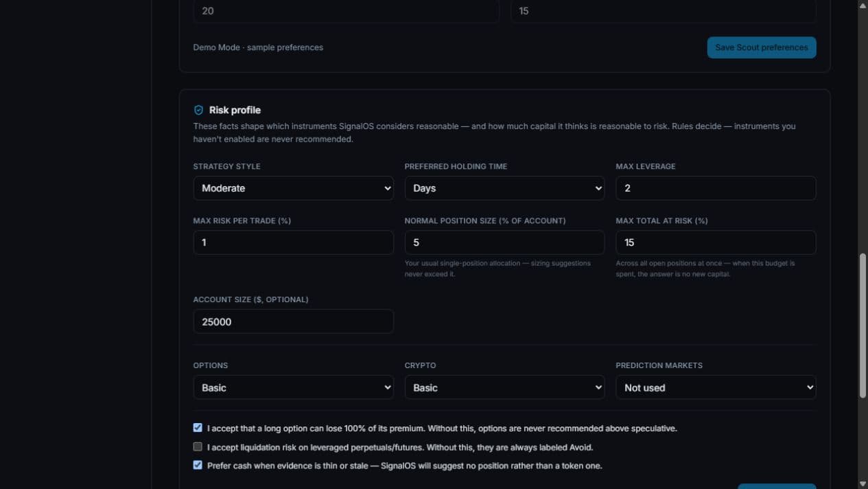Click the Risk profile shield icon
868x489 pixels.
point(198,110)
